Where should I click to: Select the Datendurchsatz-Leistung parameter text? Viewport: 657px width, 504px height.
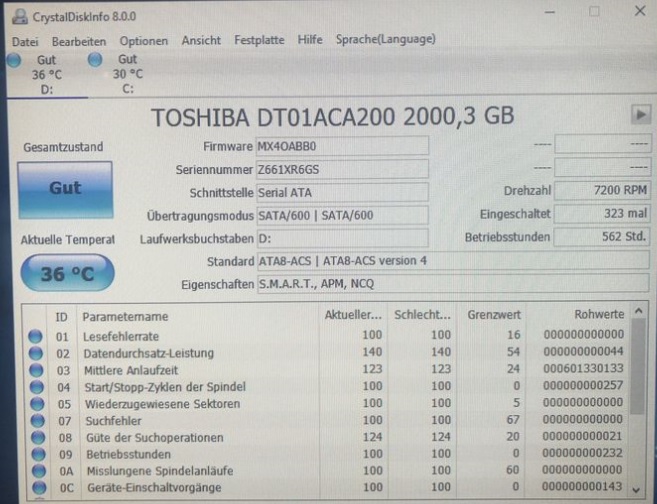(x=148, y=353)
